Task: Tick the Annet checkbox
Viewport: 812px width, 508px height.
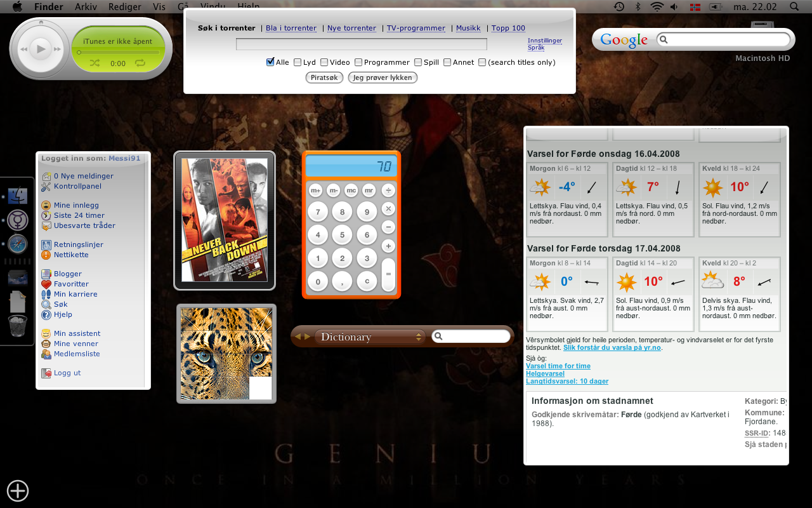Action: tap(447, 62)
